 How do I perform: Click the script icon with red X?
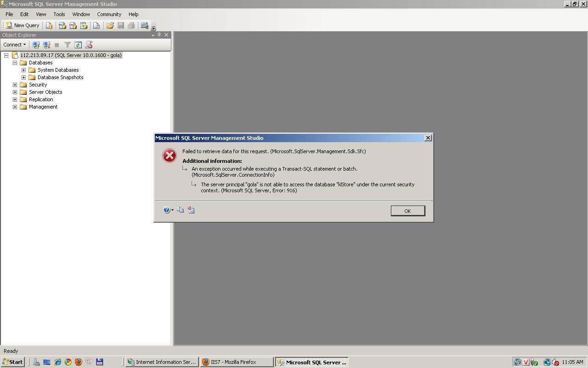[x=89, y=45]
